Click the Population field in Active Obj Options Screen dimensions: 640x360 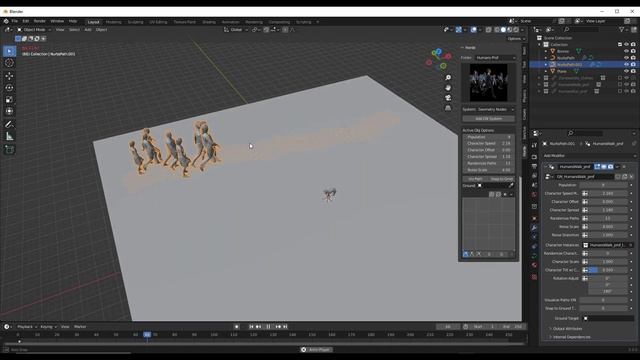pyautogui.click(x=489, y=137)
